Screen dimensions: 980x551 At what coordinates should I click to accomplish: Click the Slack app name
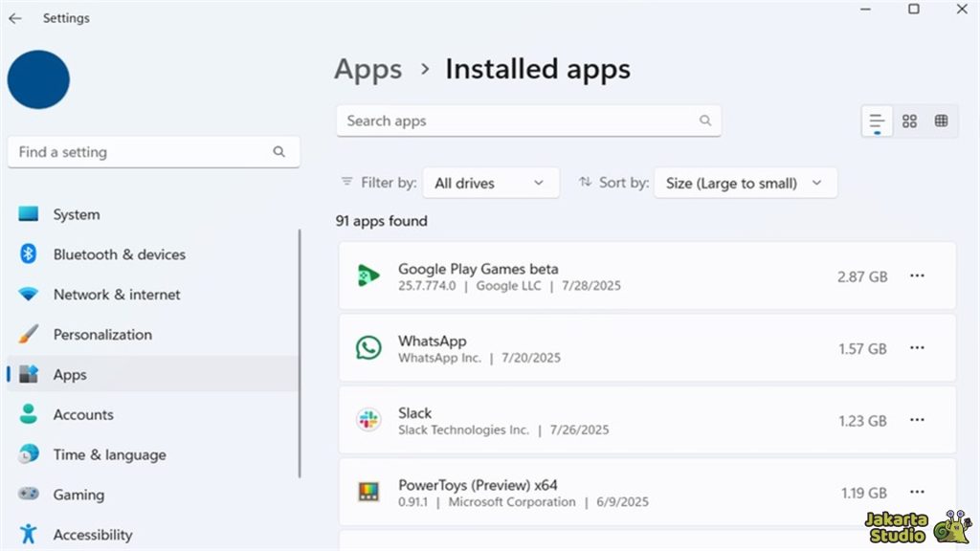(x=415, y=413)
